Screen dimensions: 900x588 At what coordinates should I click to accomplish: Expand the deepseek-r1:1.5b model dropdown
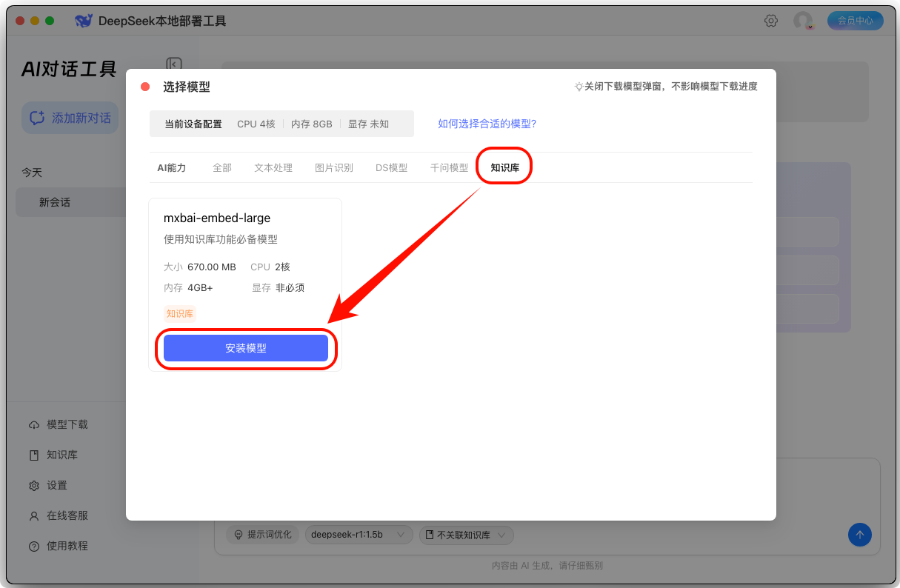[359, 535]
